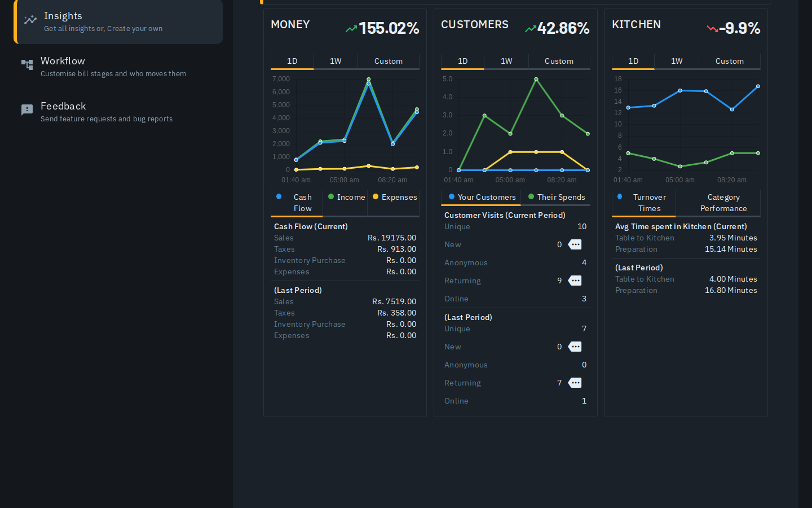
Task: Open the Insights sidebar item
Action: coord(118,21)
